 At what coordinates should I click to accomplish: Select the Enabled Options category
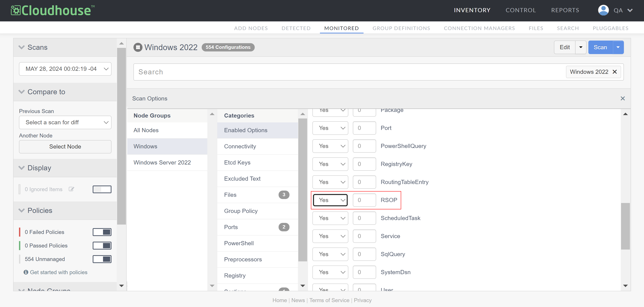258,130
